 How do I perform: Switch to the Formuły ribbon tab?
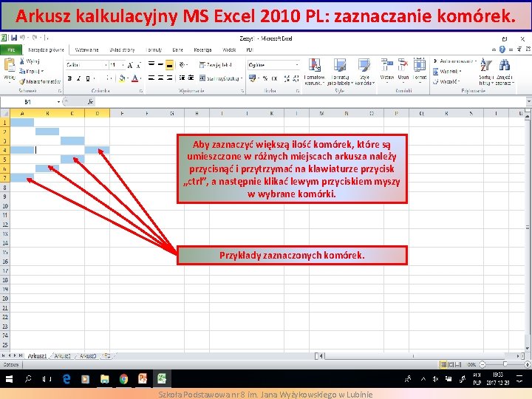(x=154, y=50)
